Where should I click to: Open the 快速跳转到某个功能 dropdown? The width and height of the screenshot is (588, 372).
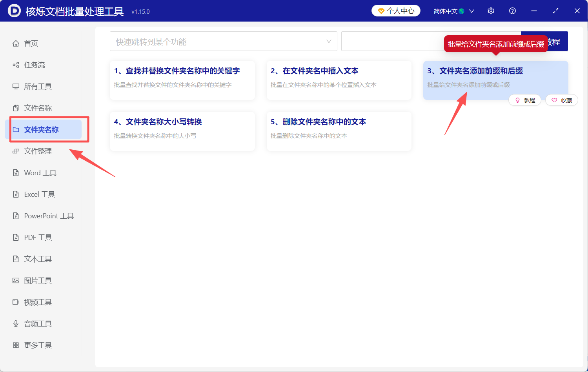click(224, 41)
